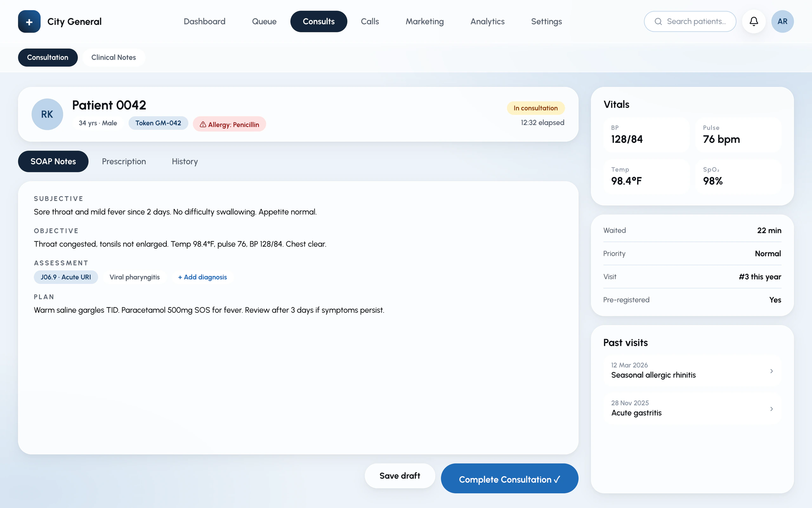This screenshot has width=812, height=508.
Task: Click the J06.9 Acute URI diagnosis chip
Action: point(66,277)
